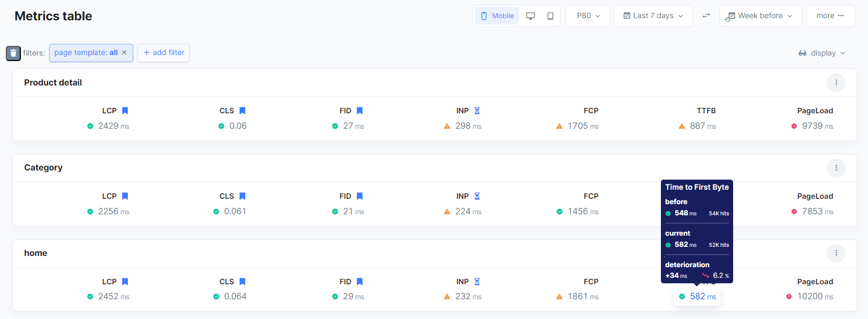Click the INP value 298 ms
This screenshot has height=319, width=868.
(x=468, y=126)
